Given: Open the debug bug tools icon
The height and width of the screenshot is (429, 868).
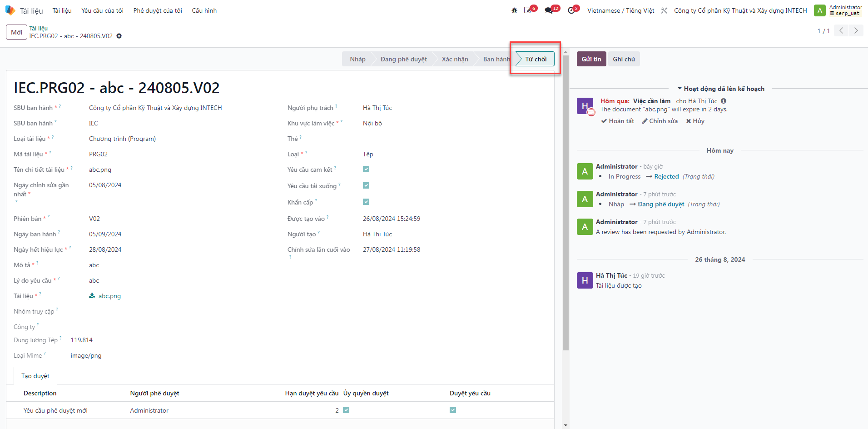Looking at the screenshot, I should coord(514,10).
